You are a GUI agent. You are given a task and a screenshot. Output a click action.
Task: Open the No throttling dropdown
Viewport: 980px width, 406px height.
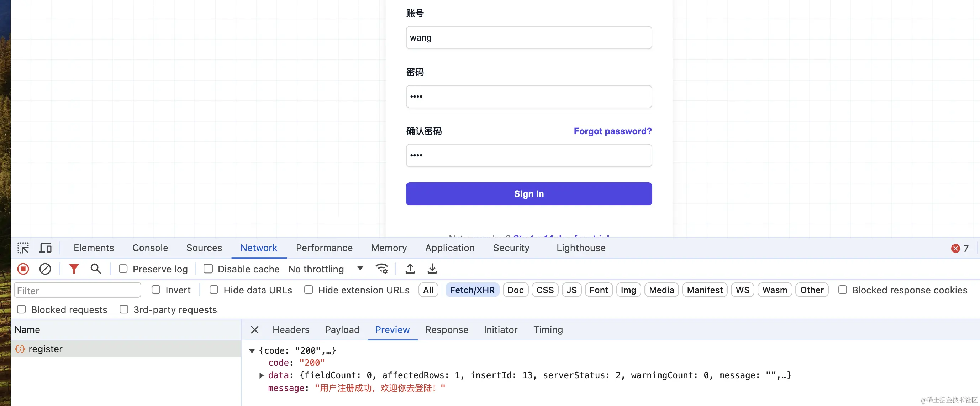[326, 269]
